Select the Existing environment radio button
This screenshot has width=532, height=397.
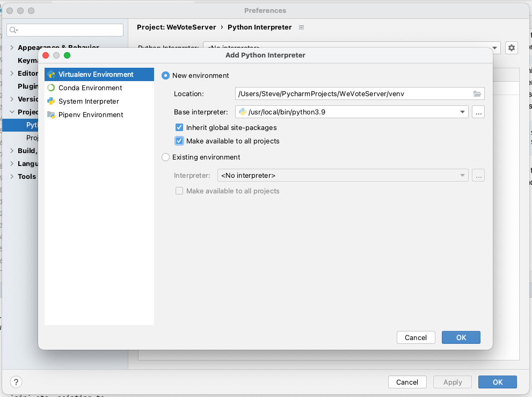[x=165, y=157]
